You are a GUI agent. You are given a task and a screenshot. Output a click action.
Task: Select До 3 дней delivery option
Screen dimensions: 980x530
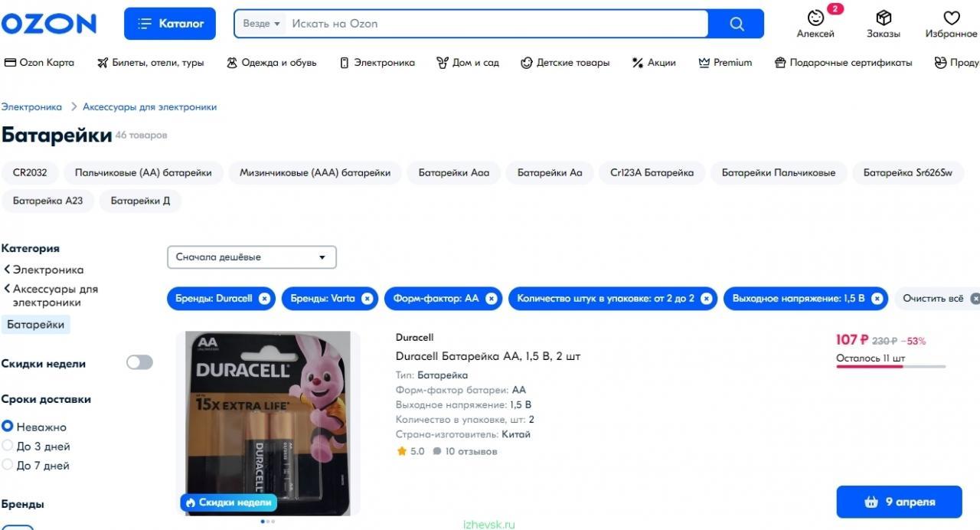pos(36,447)
